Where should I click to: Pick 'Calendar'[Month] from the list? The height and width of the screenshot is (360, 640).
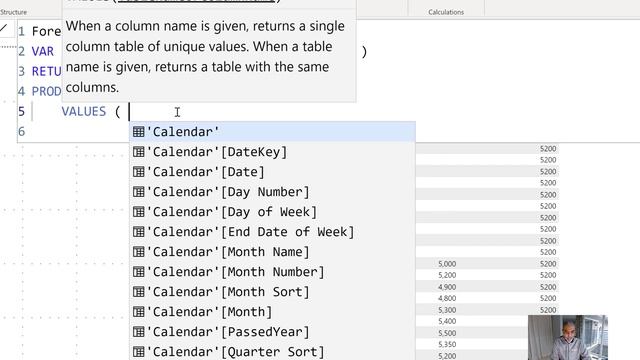click(272, 312)
